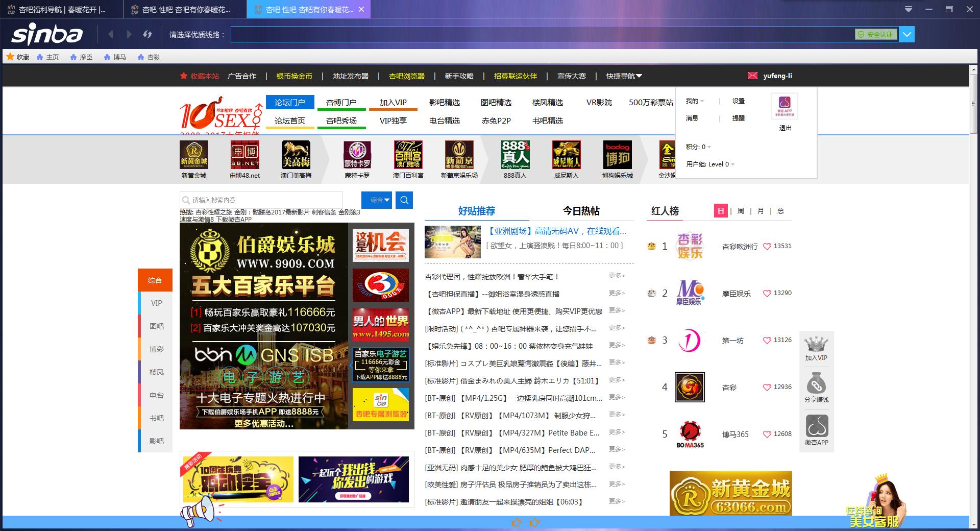
Task: Open VR影院 nav item
Action: (599, 102)
